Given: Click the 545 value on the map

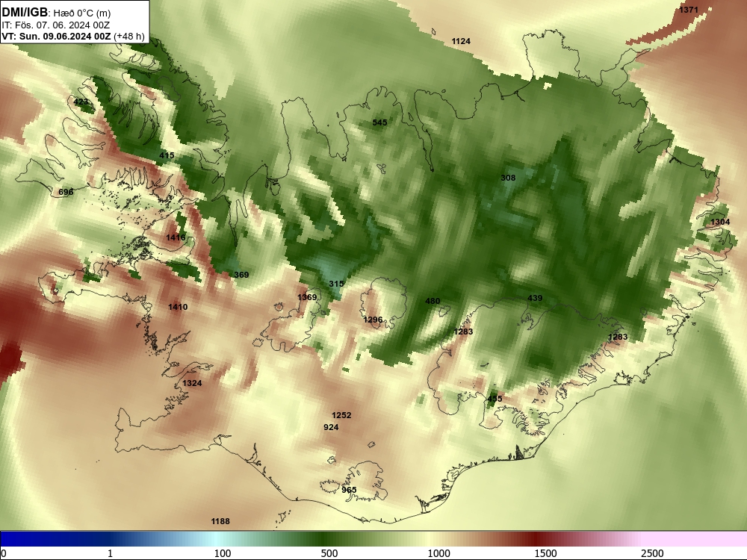Looking at the screenshot, I should click(379, 122).
